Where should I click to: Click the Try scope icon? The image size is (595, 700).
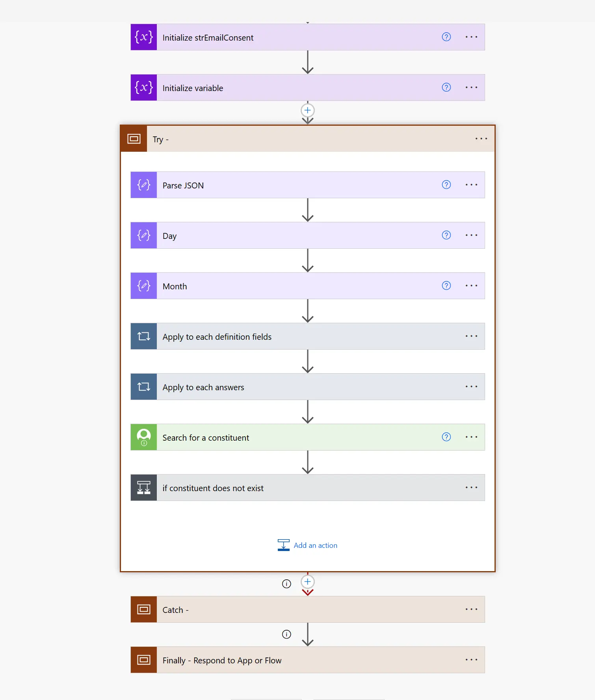(x=134, y=139)
